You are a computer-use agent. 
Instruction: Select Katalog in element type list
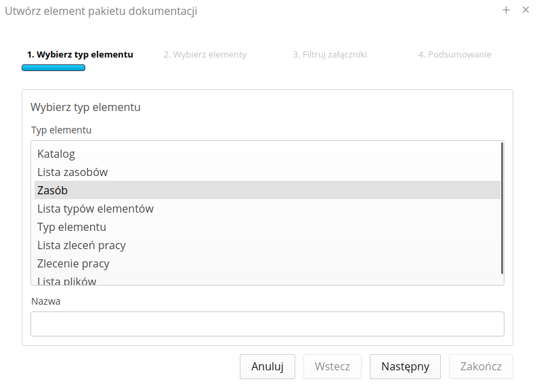(x=56, y=154)
